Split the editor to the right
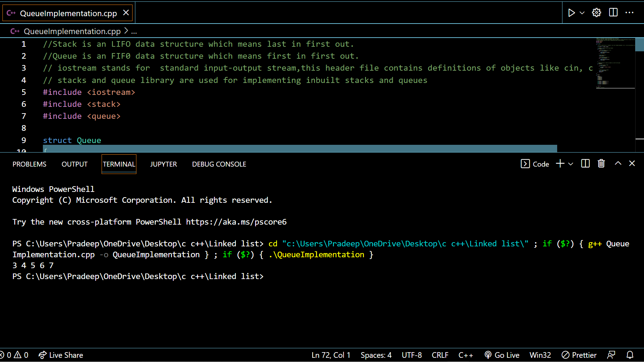 click(x=613, y=13)
